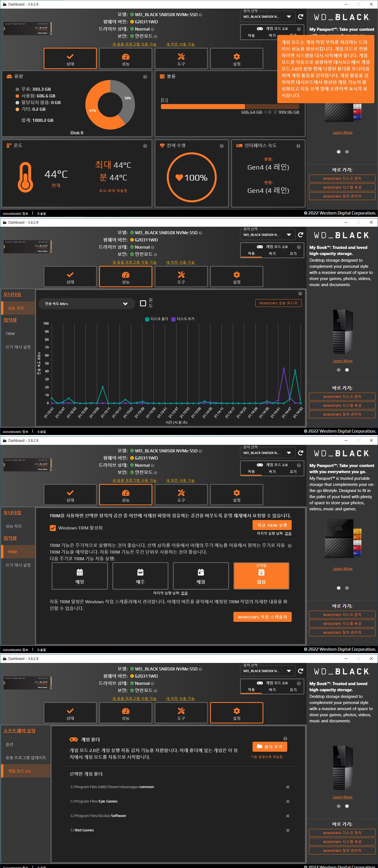The image size is (378, 868).
Task: Set game mode to 켜기 in game folder window
Action: point(272,689)
